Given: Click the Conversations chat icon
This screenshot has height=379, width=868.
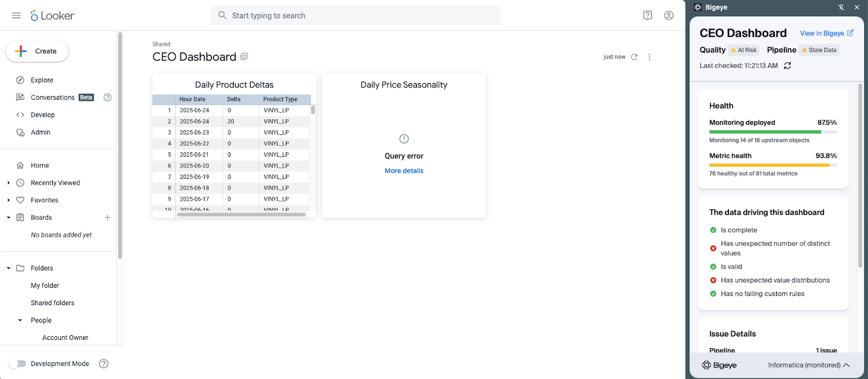Looking at the screenshot, I should [x=20, y=98].
